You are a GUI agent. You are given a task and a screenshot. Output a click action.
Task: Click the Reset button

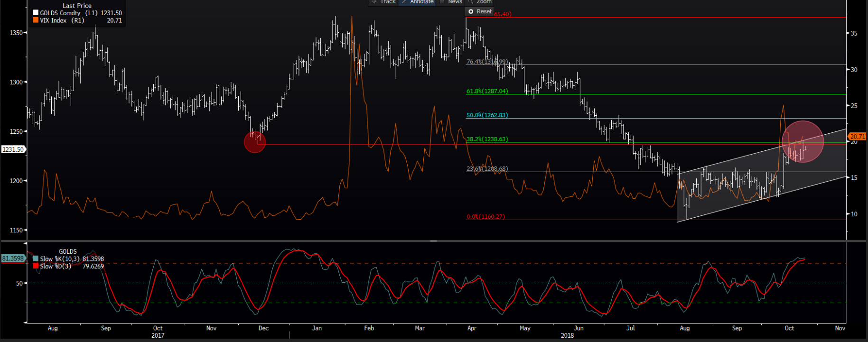[480, 11]
